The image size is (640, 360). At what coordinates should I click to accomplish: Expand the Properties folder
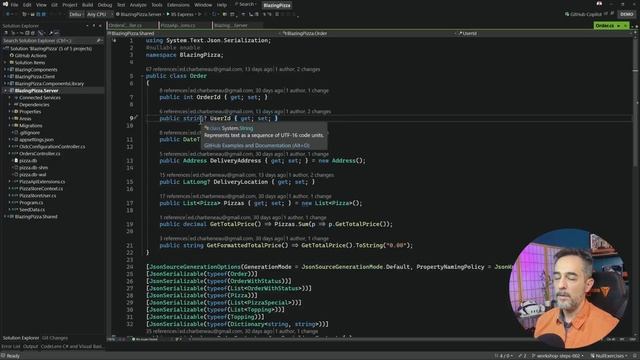click(10, 111)
